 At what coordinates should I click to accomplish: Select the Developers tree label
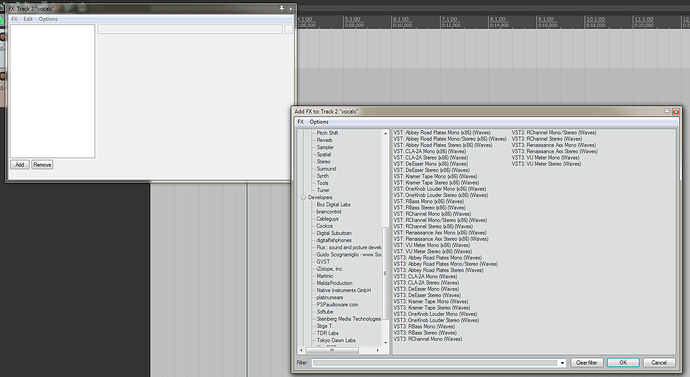pyautogui.click(x=320, y=198)
